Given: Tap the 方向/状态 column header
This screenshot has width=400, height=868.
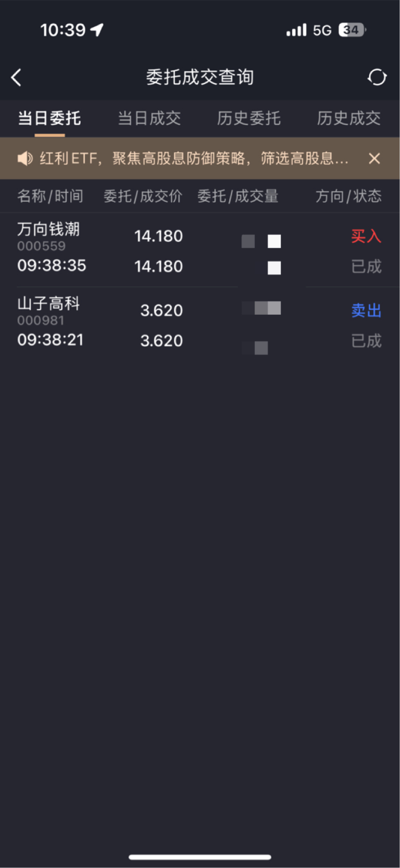Looking at the screenshot, I should tap(348, 196).
